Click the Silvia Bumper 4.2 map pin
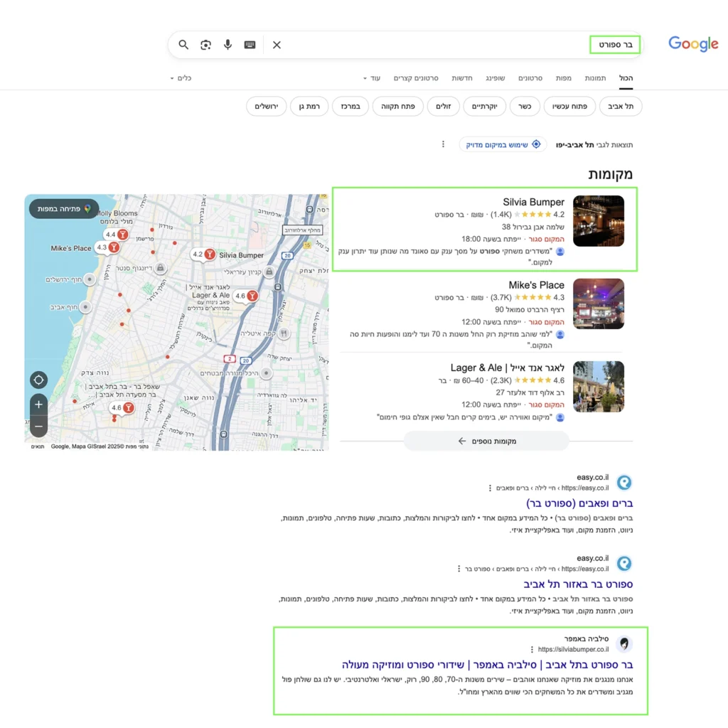This screenshot has width=728, height=728. click(204, 255)
